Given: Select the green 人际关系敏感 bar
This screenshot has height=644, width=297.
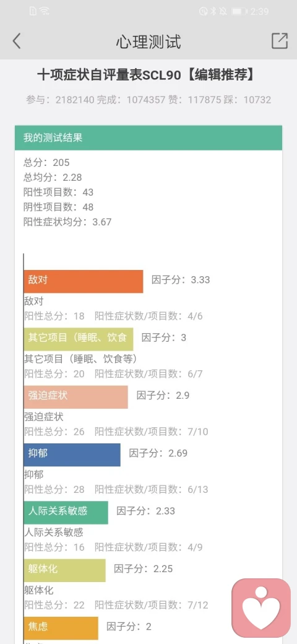Looking at the screenshot, I should [x=66, y=512].
